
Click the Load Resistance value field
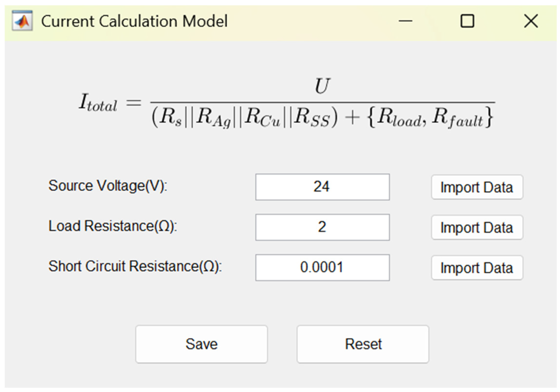click(322, 227)
